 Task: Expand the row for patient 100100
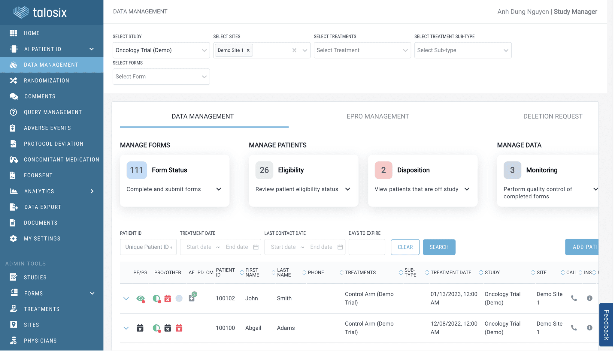coord(126,328)
